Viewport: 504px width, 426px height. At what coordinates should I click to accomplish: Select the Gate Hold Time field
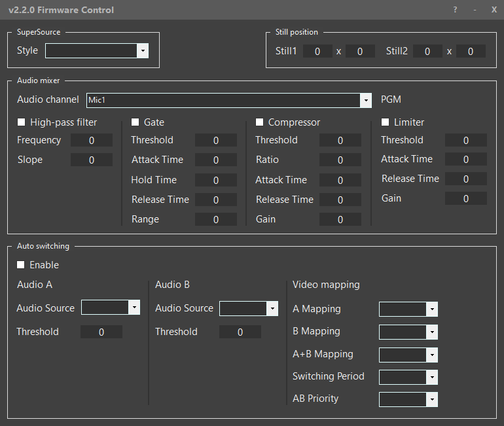[216, 180]
